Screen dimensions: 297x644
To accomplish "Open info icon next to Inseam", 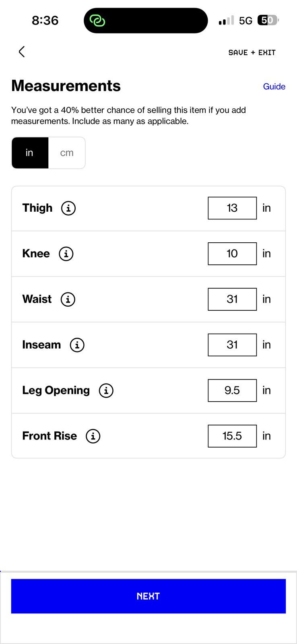I will pos(77,345).
